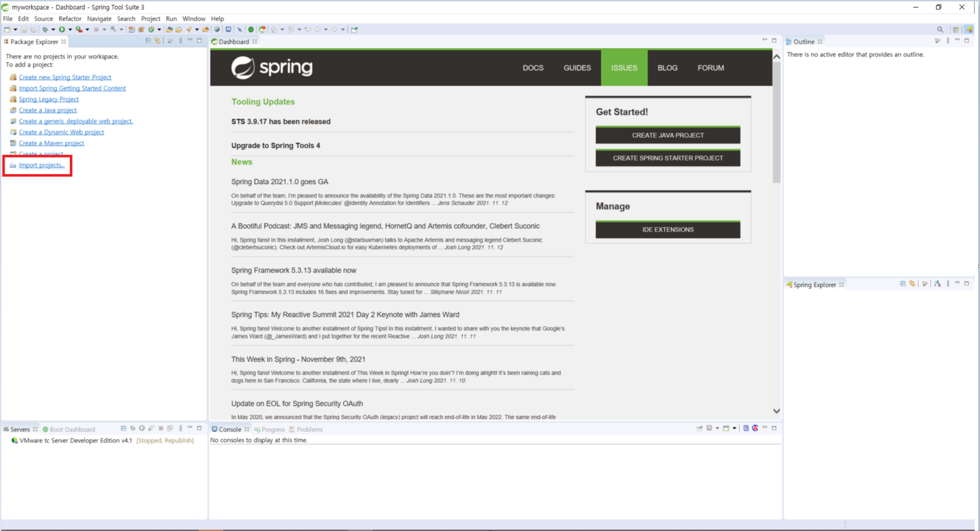This screenshot has height=531, width=980.
Task: Open the Refactor menu
Action: coord(70,18)
